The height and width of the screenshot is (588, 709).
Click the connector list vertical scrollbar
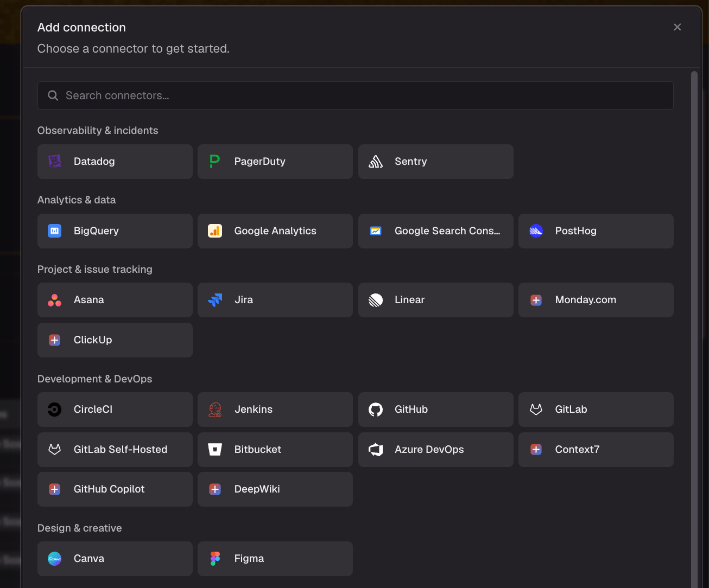tap(694, 329)
